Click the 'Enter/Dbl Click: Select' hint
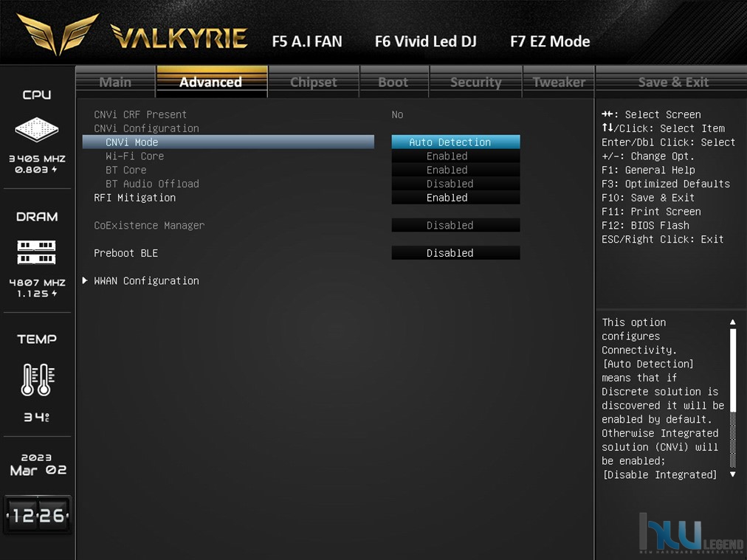Screen dimensions: 747x560 [669, 142]
